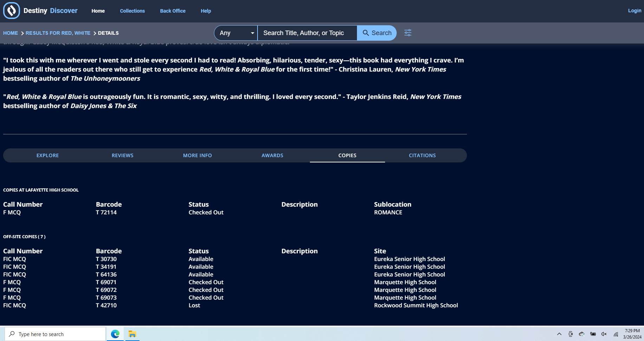Open the Help menu item
Viewport: 644px width, 341px height.
point(206,11)
